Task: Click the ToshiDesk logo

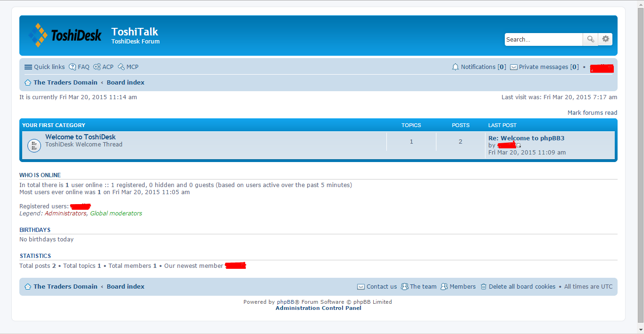Action: [x=64, y=35]
